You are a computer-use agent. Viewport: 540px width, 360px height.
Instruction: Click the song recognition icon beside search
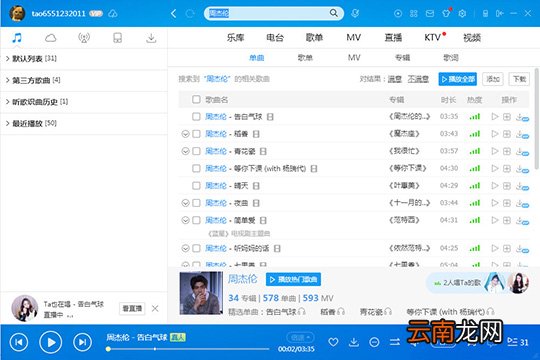(x=355, y=13)
